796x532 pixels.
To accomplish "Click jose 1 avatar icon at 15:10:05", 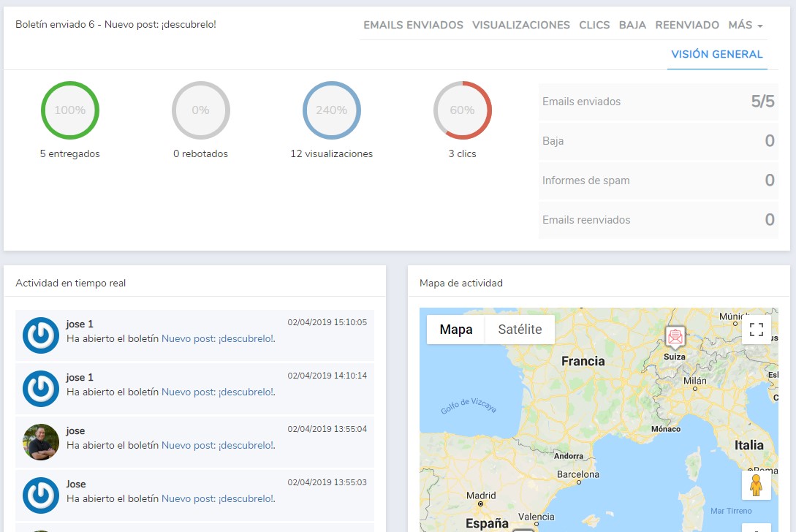I will 41,335.
